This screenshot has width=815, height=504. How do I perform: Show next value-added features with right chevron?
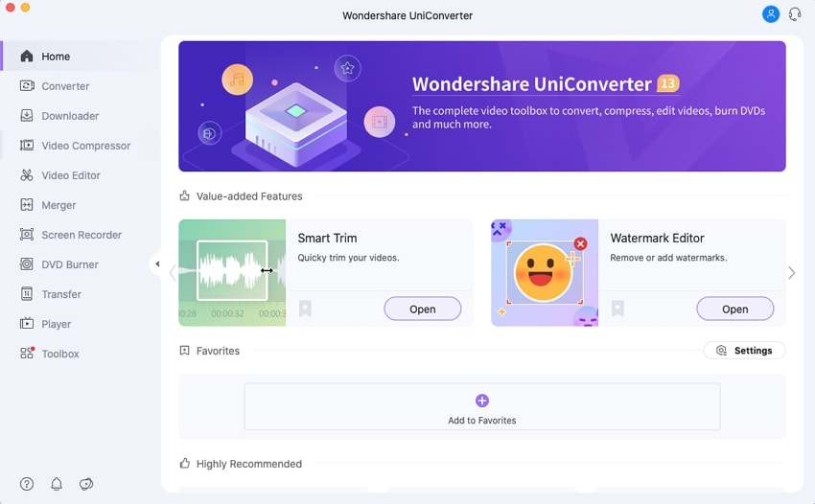tap(792, 273)
